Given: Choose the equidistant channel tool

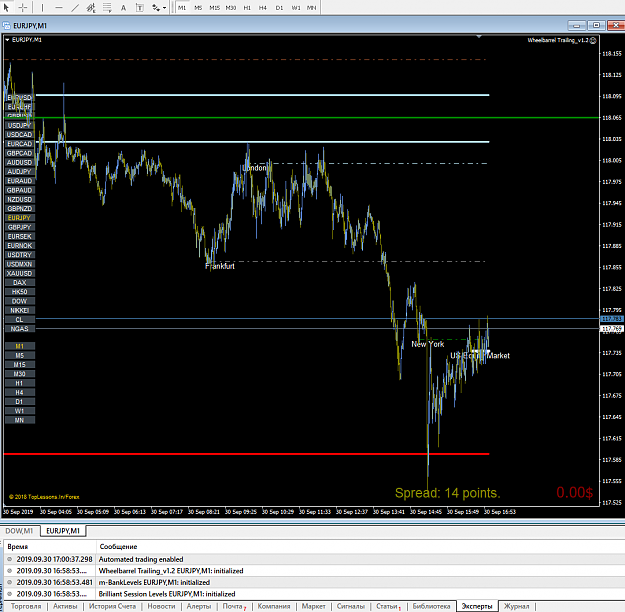Looking at the screenshot, I should point(91,7).
